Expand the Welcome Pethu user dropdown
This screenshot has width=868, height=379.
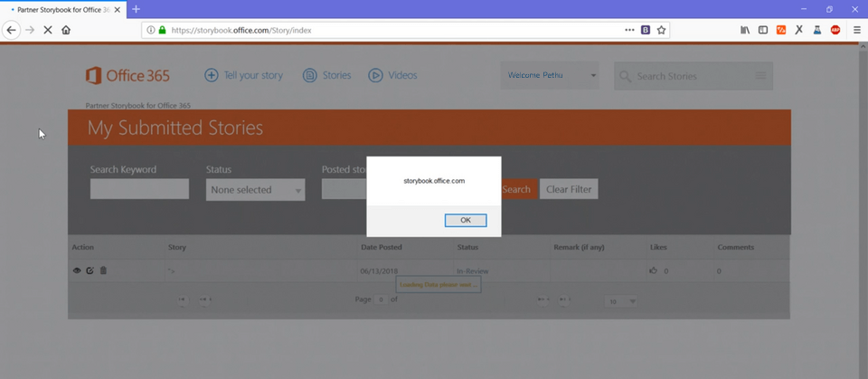[x=551, y=75]
